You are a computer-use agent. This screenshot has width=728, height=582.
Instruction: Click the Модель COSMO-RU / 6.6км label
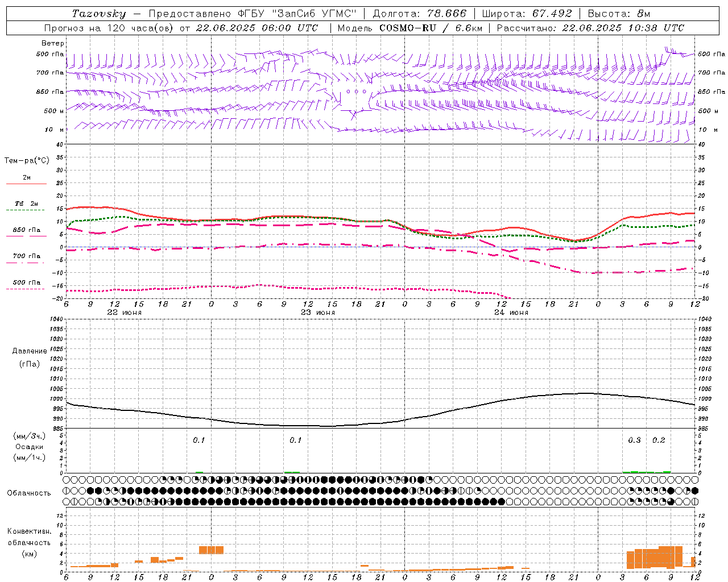409,28
